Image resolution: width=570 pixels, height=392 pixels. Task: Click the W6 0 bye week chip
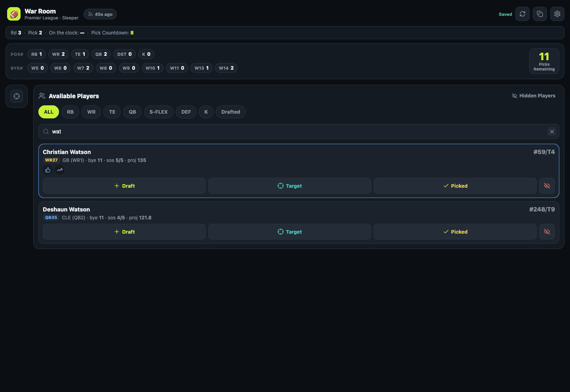[x=61, y=68]
